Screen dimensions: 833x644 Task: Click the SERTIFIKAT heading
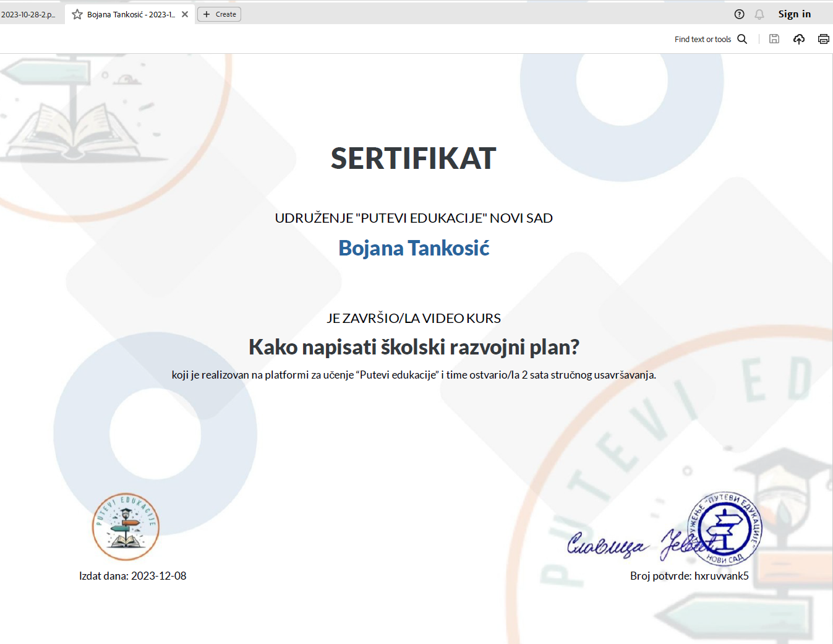pyautogui.click(x=414, y=158)
